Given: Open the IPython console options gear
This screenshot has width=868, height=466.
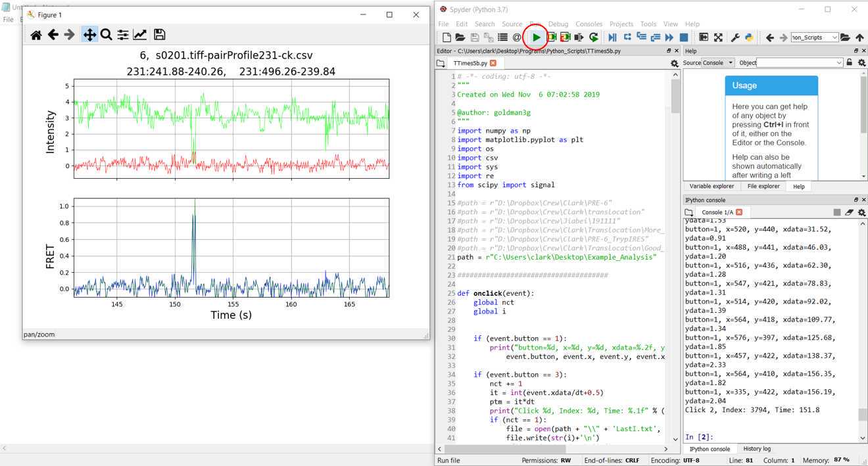Looking at the screenshot, I should pyautogui.click(x=862, y=212).
